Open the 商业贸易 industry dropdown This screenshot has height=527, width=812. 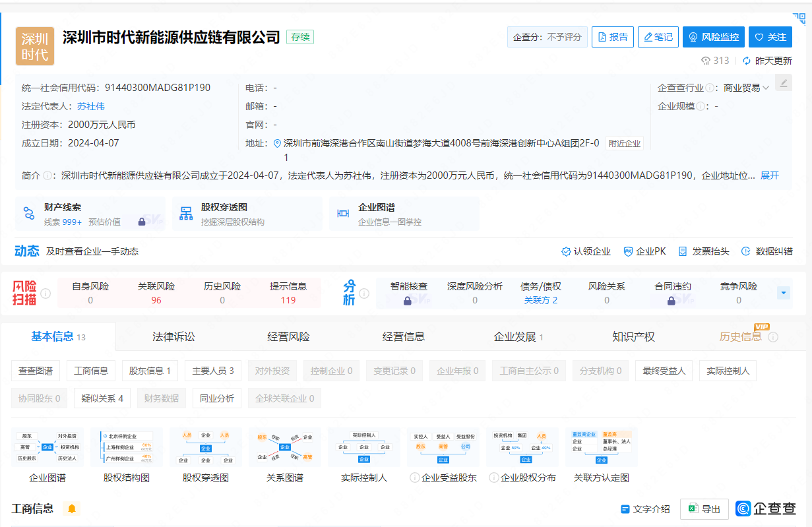(746, 88)
